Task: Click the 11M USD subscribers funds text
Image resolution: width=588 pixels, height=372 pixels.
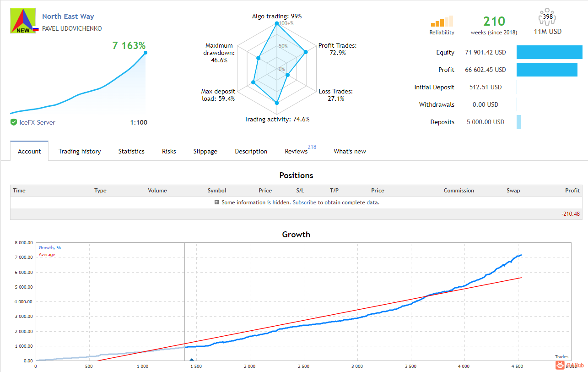Action: point(548,32)
